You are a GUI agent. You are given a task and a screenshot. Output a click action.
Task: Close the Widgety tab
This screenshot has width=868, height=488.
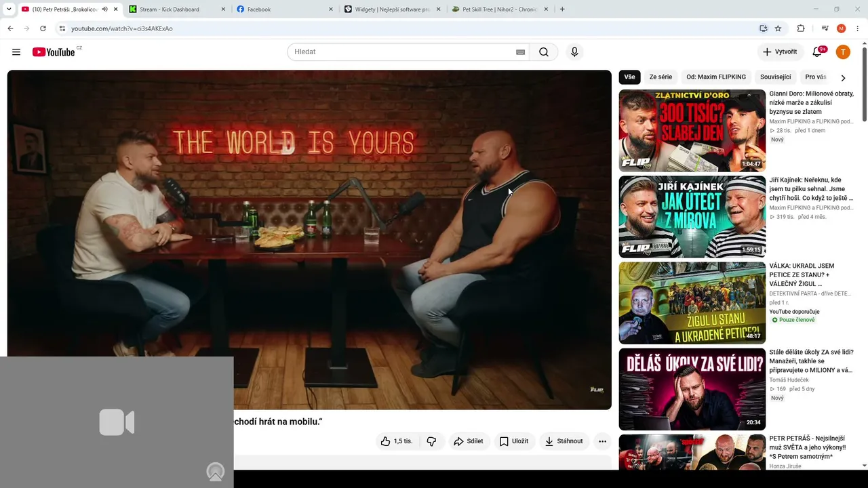(x=439, y=9)
